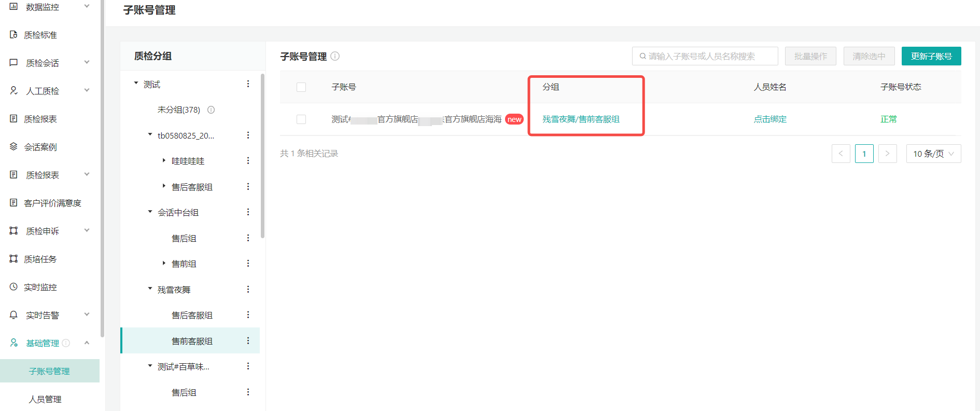
Task: Open more options for 会话中台组
Action: pos(248,212)
